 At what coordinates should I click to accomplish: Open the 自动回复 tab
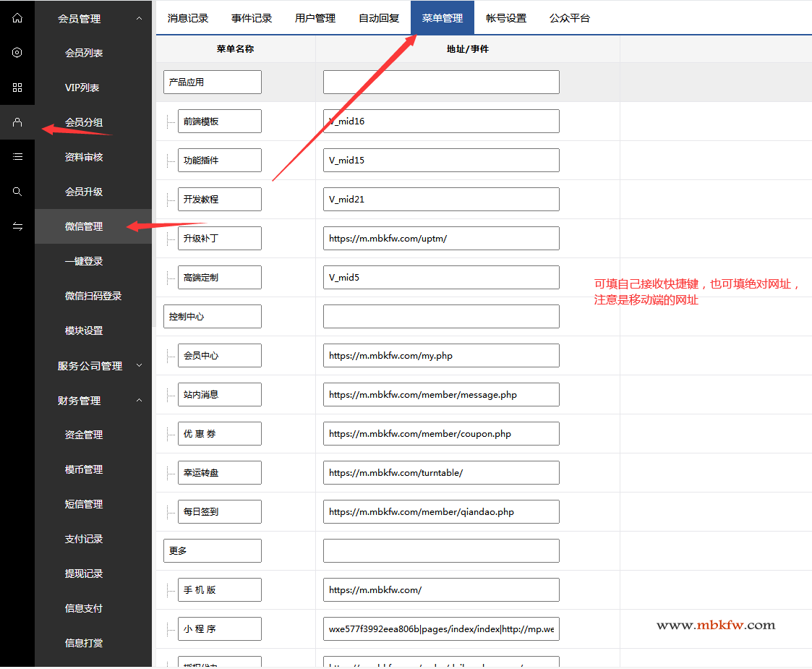coord(379,18)
